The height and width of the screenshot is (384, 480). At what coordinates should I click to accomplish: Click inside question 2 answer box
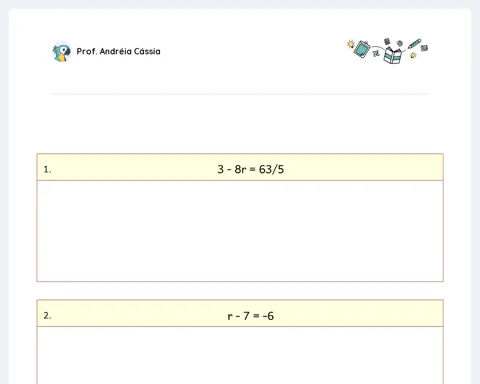240,355
